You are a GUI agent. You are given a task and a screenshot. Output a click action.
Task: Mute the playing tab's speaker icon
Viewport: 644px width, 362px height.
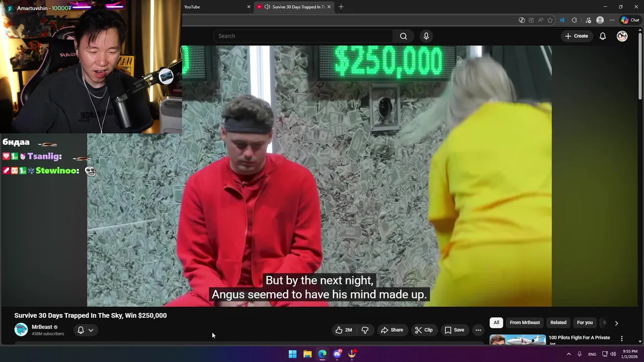click(x=267, y=7)
